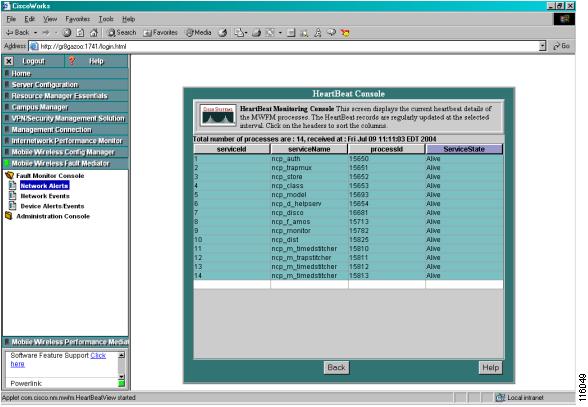This screenshot has height=407, width=588.
Task: Expand the Management Connection drawer
Action: coord(65,130)
